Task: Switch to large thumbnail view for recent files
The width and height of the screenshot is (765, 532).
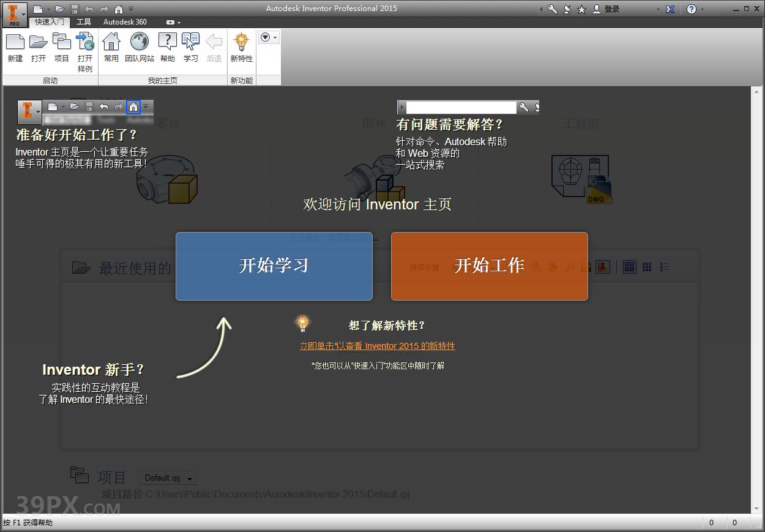Action: (629, 267)
